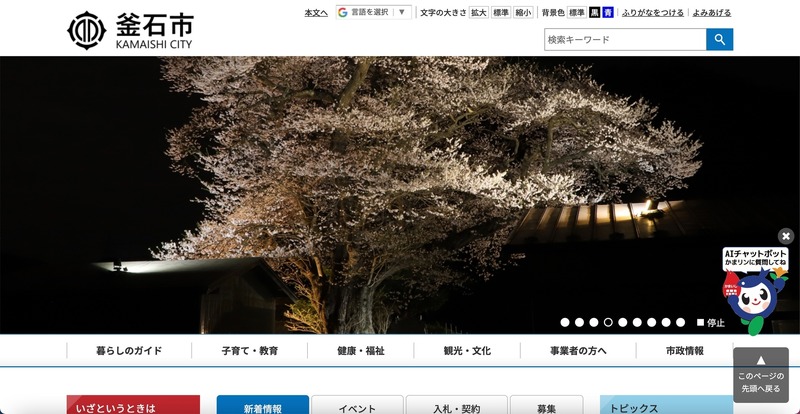800x414 pixels.
Task: Click the magnifier search button
Action: click(719, 40)
